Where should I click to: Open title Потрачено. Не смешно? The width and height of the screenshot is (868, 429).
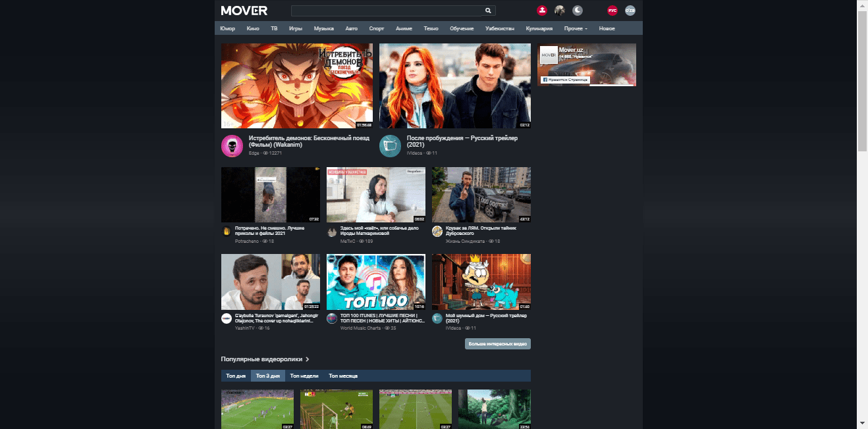[270, 230]
